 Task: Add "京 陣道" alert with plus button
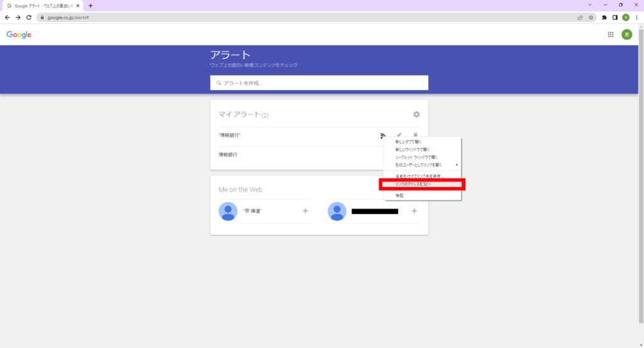pyautogui.click(x=306, y=211)
